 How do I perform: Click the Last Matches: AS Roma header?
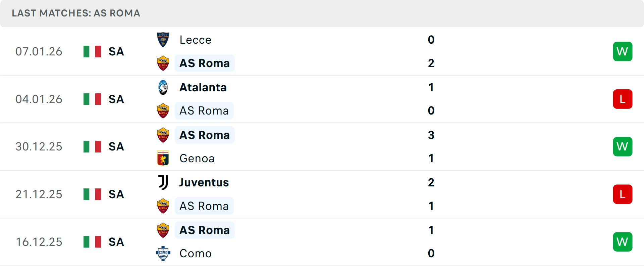coord(76,13)
